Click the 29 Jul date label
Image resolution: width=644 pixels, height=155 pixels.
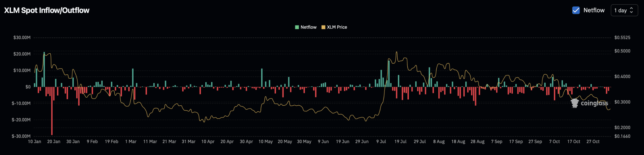click(x=420, y=142)
